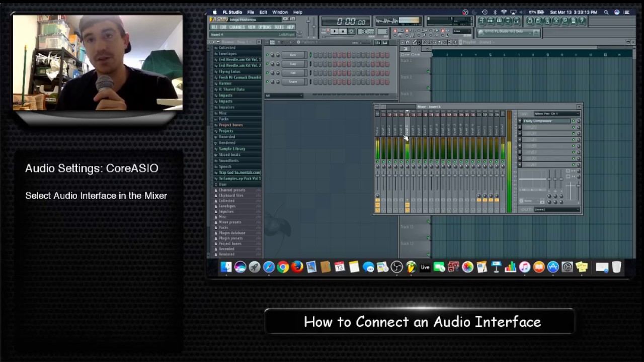Open the Browser options menu arrow
The image size is (644, 362).
click(209, 42)
